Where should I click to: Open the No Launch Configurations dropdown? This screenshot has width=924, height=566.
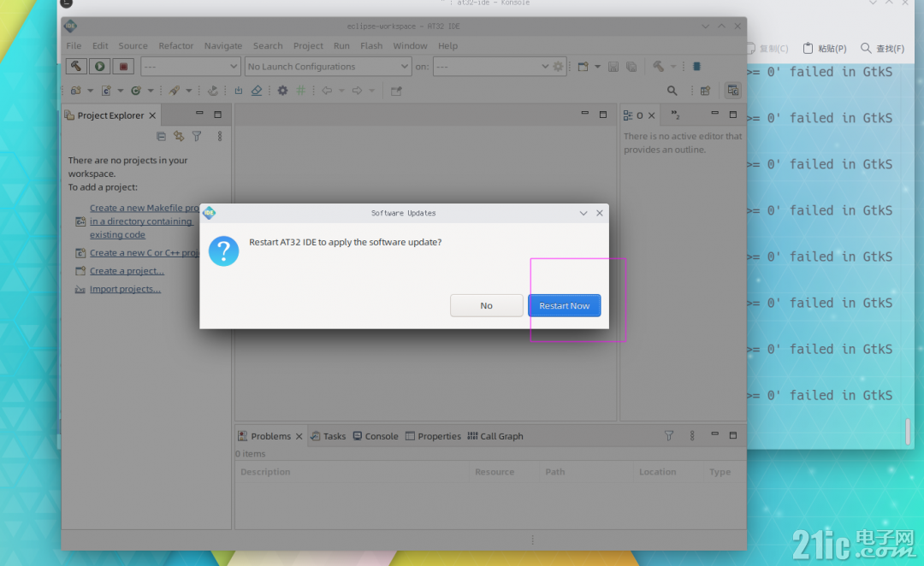pyautogui.click(x=328, y=67)
